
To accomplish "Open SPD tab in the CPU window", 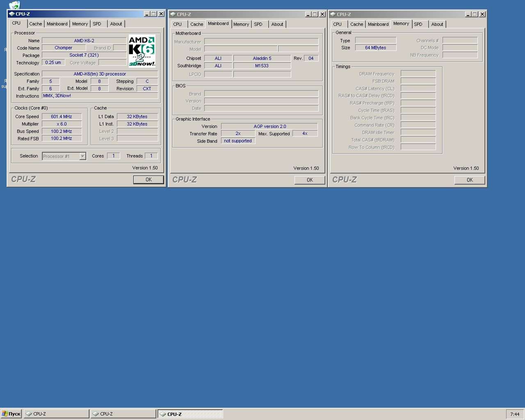I will pos(97,24).
